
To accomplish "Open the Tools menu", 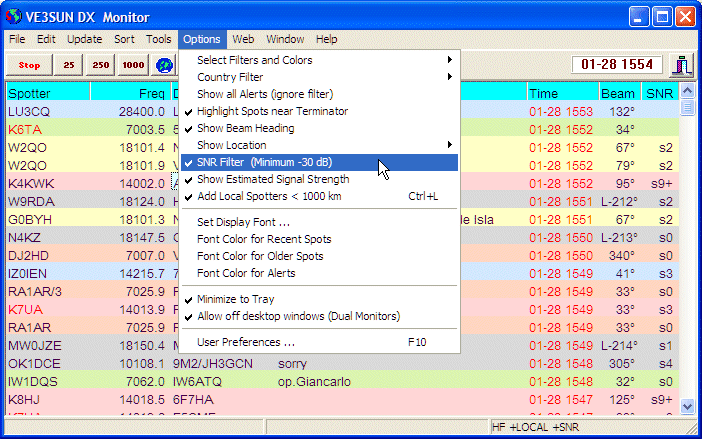I will click(x=158, y=39).
